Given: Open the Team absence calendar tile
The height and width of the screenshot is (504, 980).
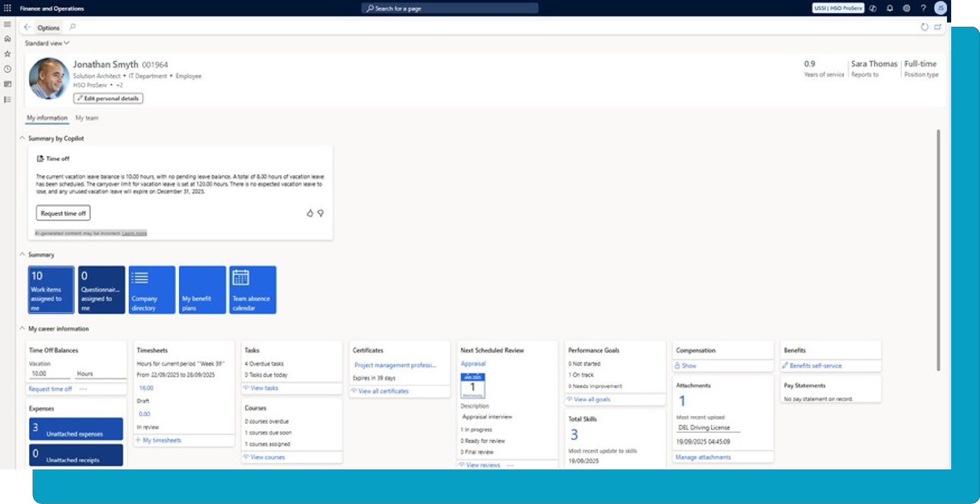Looking at the screenshot, I should pyautogui.click(x=252, y=289).
